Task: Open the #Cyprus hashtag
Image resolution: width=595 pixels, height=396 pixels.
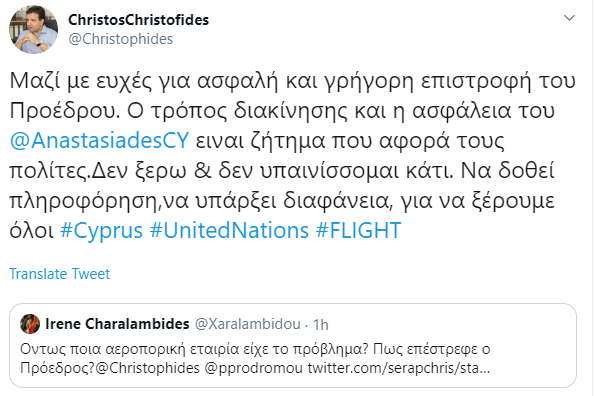Action: (x=101, y=231)
